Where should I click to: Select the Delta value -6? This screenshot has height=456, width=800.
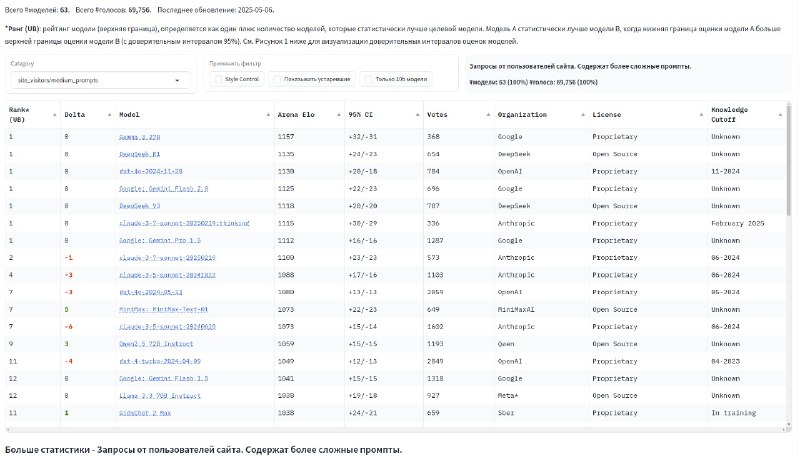(68, 327)
